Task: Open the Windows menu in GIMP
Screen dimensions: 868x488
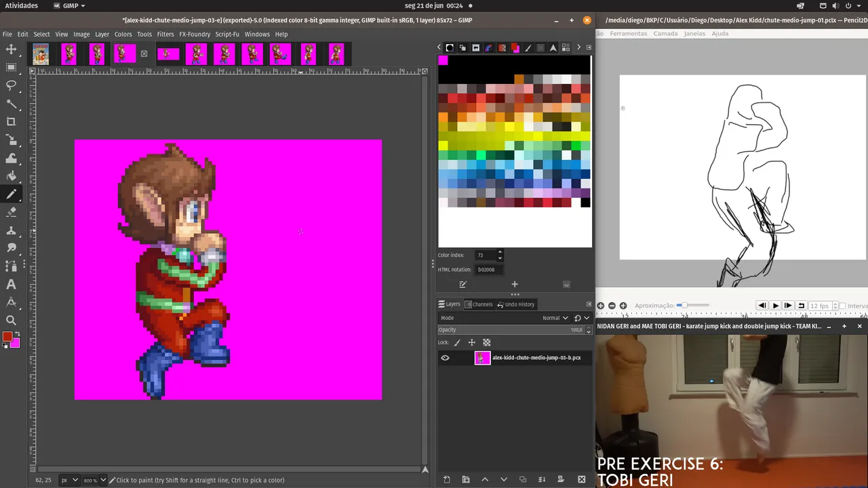Action: coord(257,34)
